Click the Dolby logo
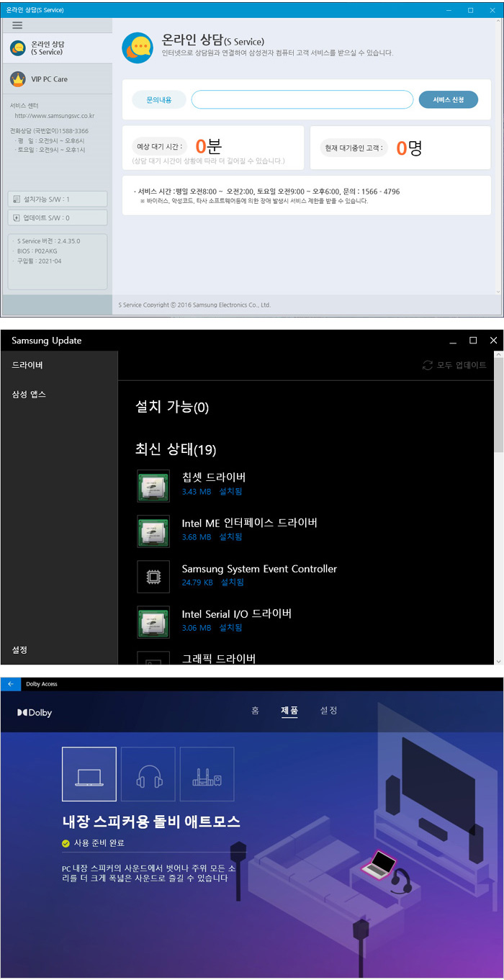This screenshot has width=504, height=980. click(35, 713)
